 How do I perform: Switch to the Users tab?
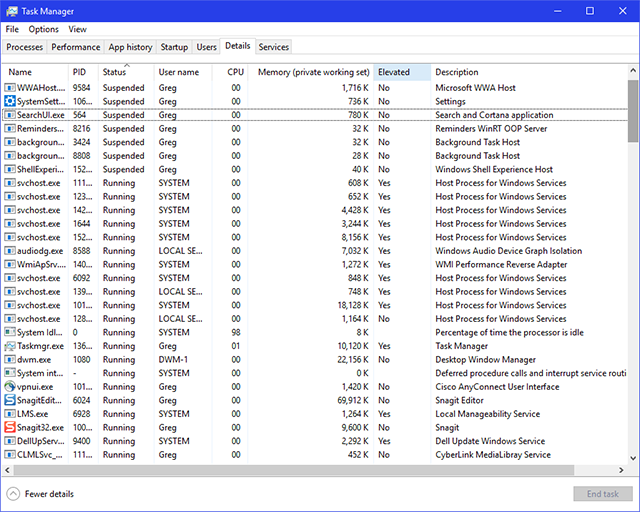[x=207, y=47]
